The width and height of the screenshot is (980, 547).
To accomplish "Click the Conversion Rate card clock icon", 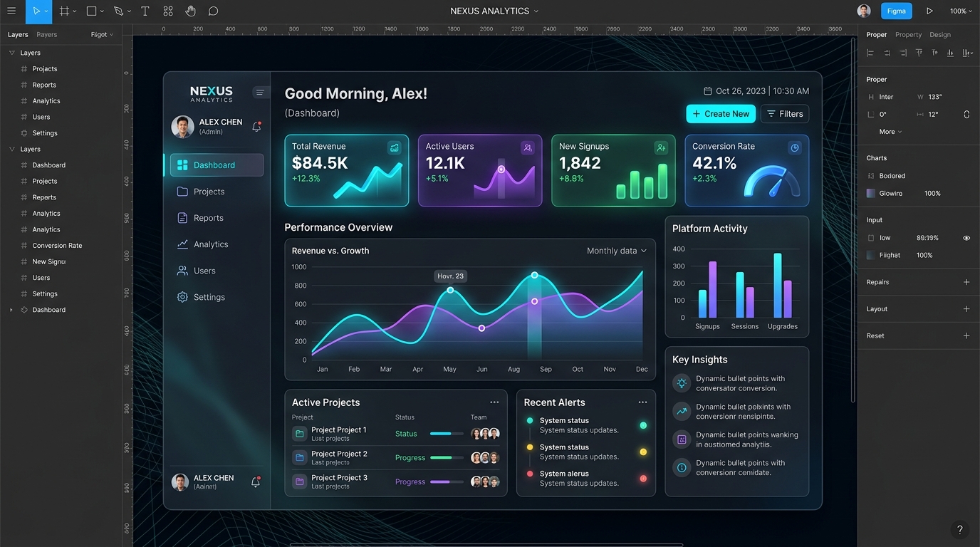I will 795,147.
